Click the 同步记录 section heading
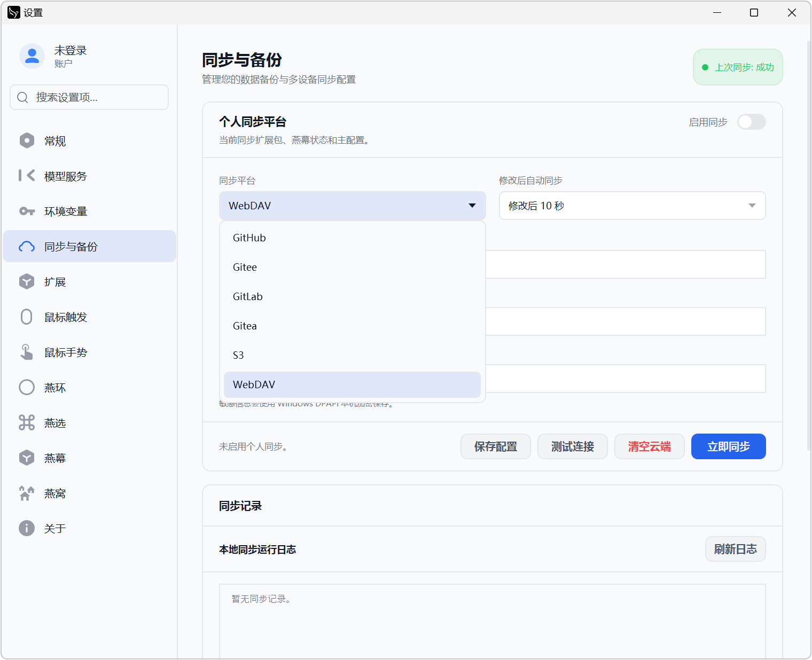812x660 pixels. tap(240, 506)
